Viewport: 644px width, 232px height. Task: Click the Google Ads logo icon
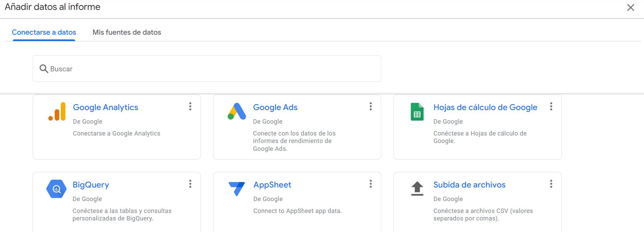tap(237, 111)
